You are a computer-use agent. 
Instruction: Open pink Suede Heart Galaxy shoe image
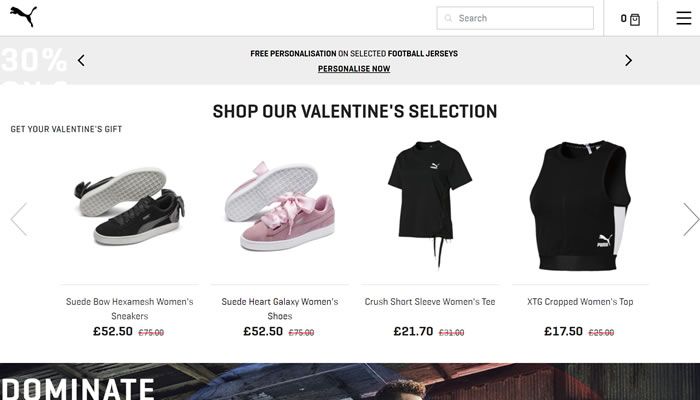pos(279,206)
